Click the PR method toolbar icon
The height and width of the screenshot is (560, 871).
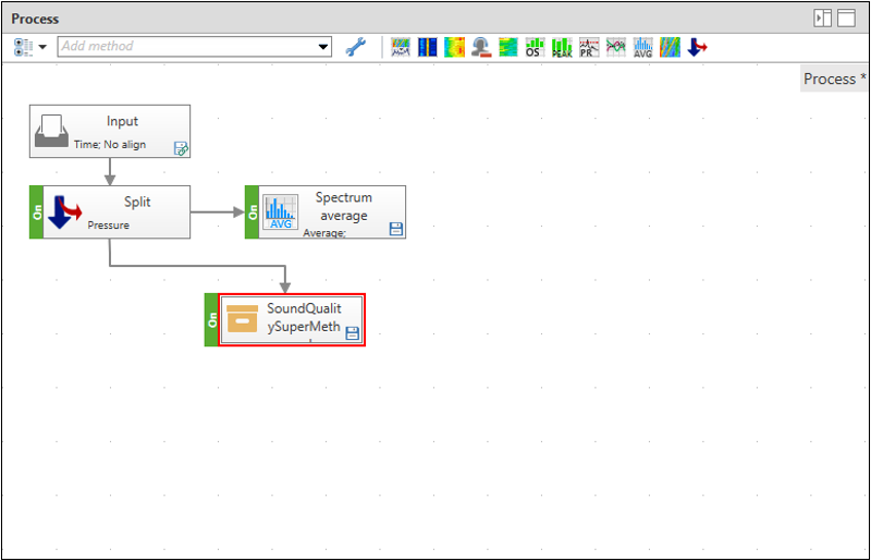(x=589, y=46)
